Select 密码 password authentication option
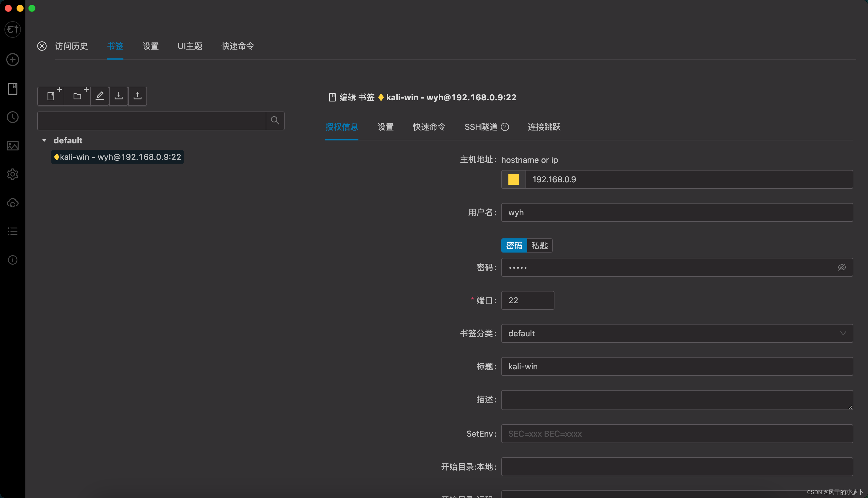This screenshot has width=868, height=498. (514, 245)
